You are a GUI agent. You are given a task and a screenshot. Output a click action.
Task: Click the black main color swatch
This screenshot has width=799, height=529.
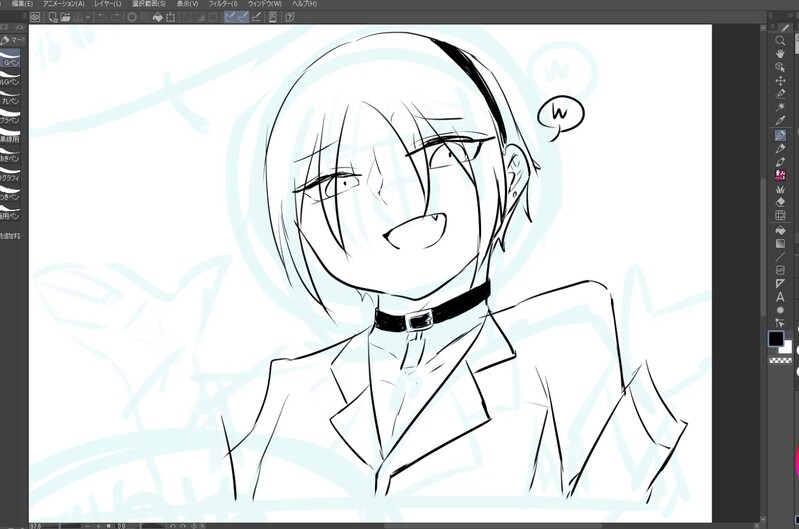776,338
